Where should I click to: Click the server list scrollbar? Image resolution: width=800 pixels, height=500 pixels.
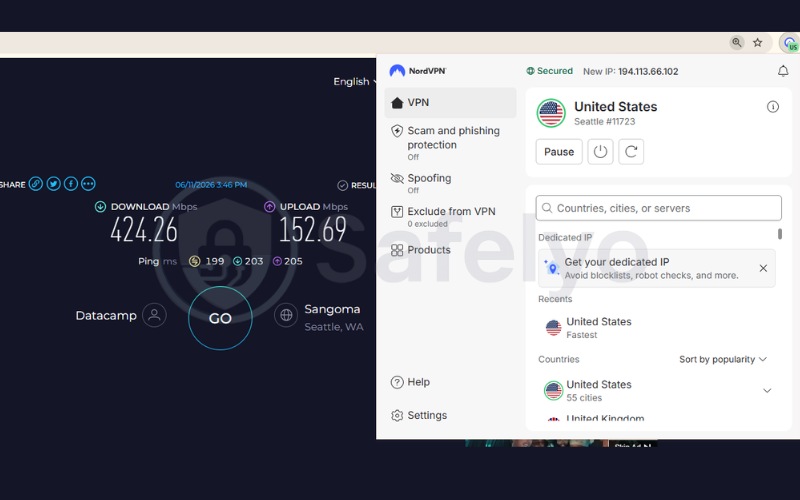pos(780,234)
